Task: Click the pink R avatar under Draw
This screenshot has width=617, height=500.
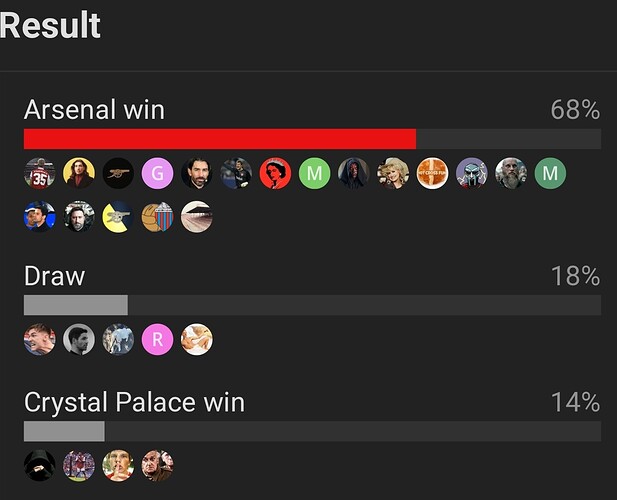Action: pos(157,339)
